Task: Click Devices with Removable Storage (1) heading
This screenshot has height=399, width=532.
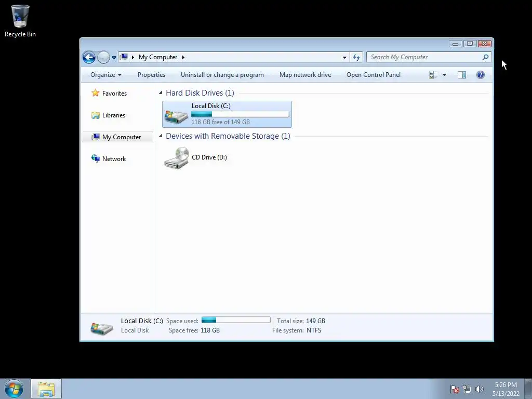Action: (228, 136)
